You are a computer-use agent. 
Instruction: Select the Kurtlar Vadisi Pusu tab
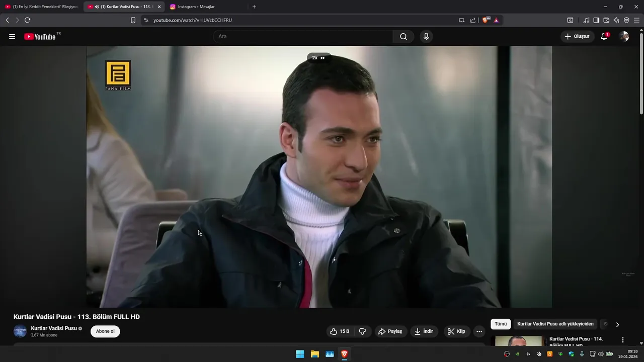click(124, 7)
